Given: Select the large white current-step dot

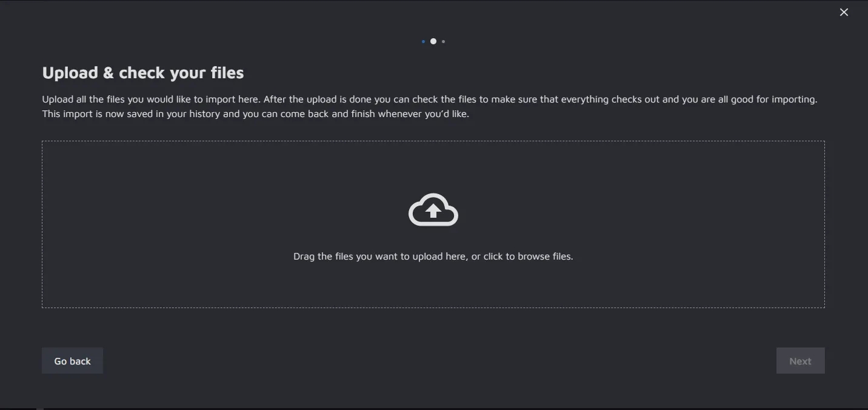Looking at the screenshot, I should 433,41.
